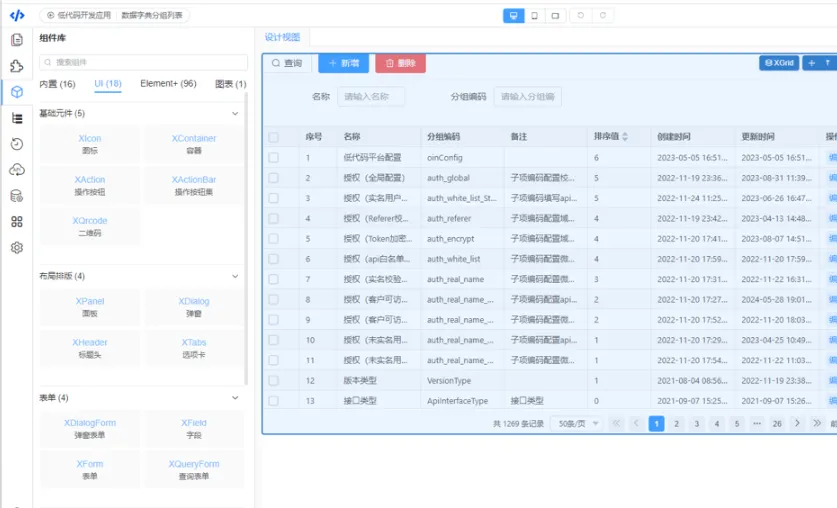The height and width of the screenshot is (508, 837).
Task: Switch to mobile phone preview icon
Action: pyautogui.click(x=534, y=15)
